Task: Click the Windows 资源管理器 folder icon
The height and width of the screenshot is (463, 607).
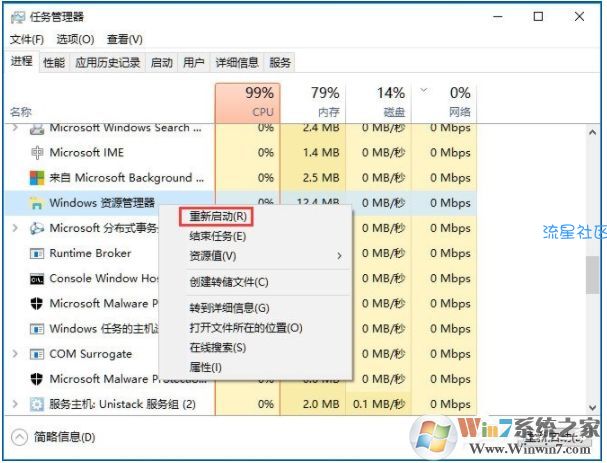Action: click(x=37, y=203)
